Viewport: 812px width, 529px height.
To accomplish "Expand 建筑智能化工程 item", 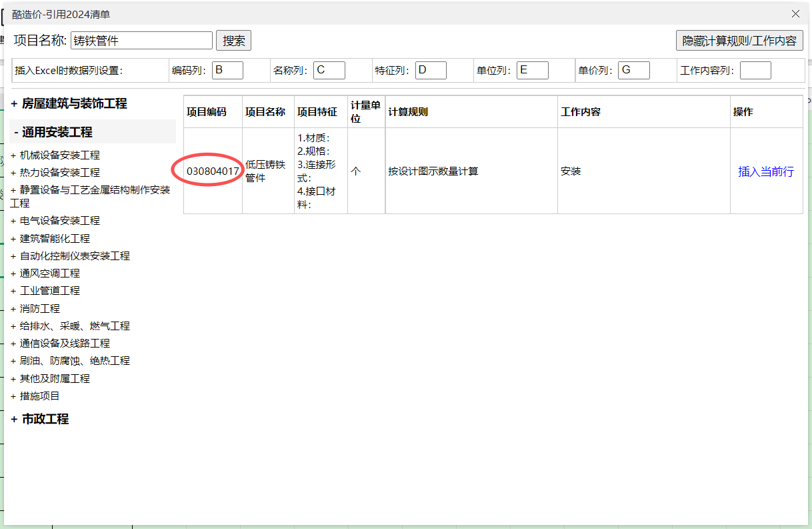I will 50,238.
